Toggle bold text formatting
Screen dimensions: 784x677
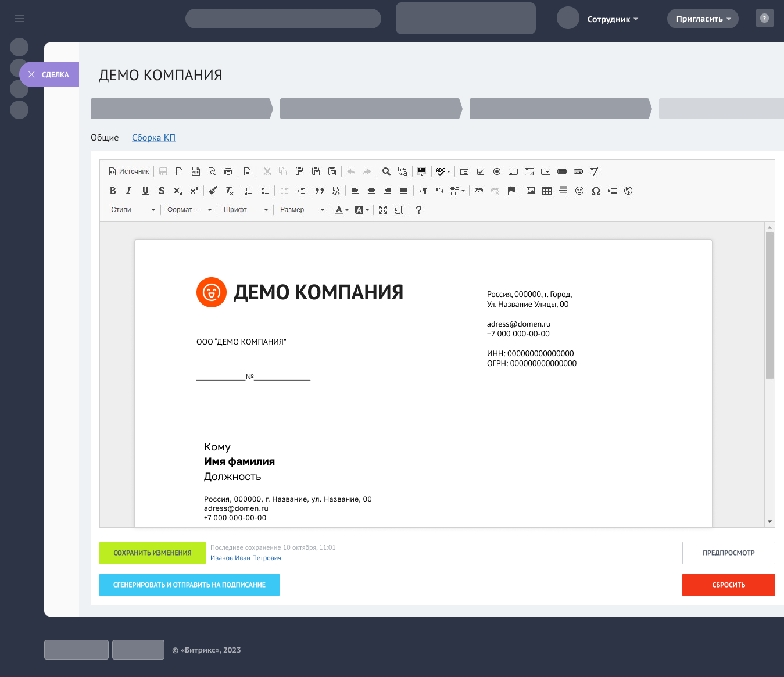[x=113, y=191]
